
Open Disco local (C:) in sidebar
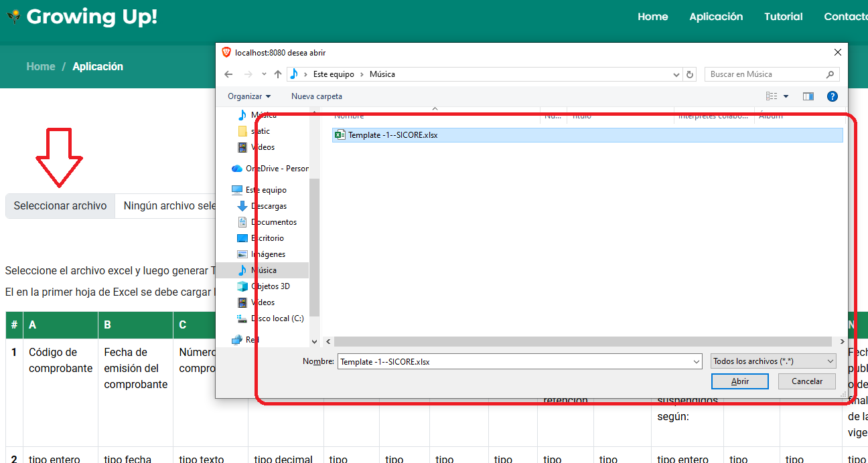271,318
